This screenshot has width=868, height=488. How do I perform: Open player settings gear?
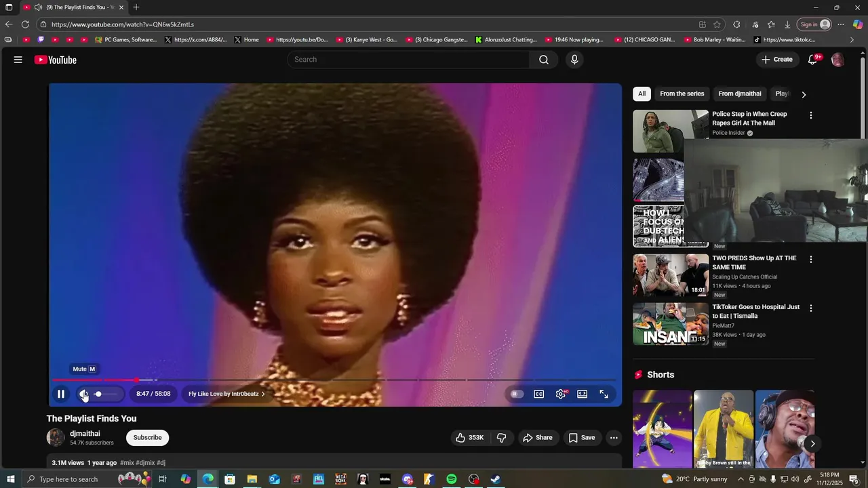(x=561, y=394)
